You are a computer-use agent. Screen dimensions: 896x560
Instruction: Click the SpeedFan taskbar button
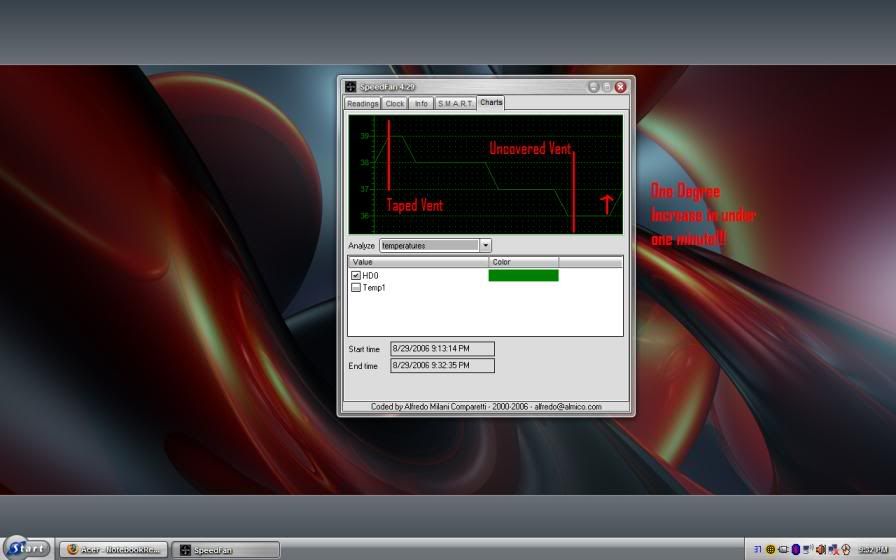point(226,550)
